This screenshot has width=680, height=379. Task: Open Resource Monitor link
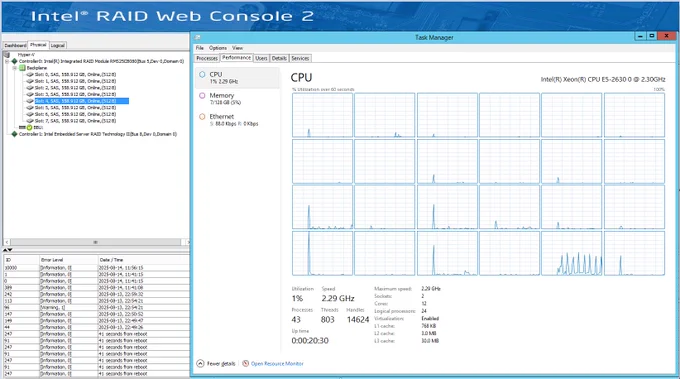click(x=277, y=363)
